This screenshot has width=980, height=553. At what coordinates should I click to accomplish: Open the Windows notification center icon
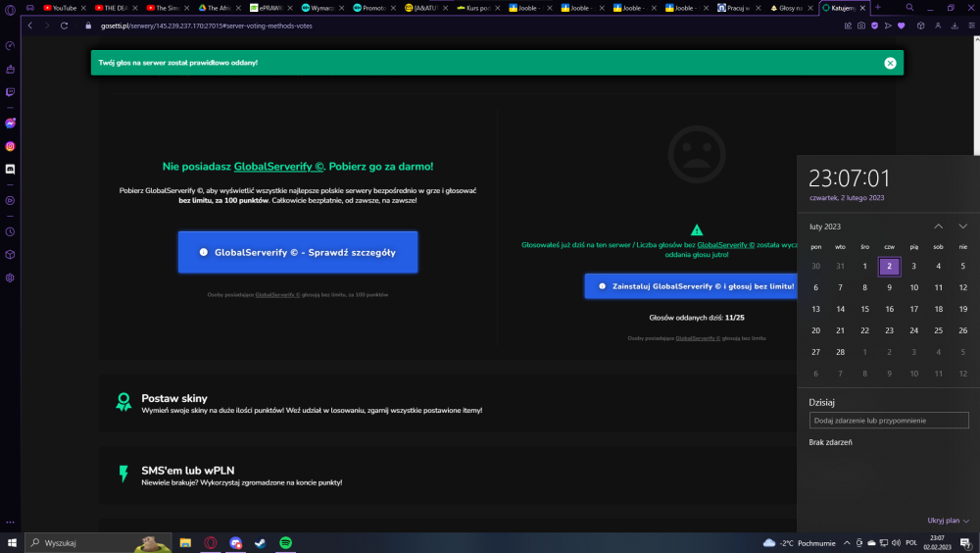(965, 543)
